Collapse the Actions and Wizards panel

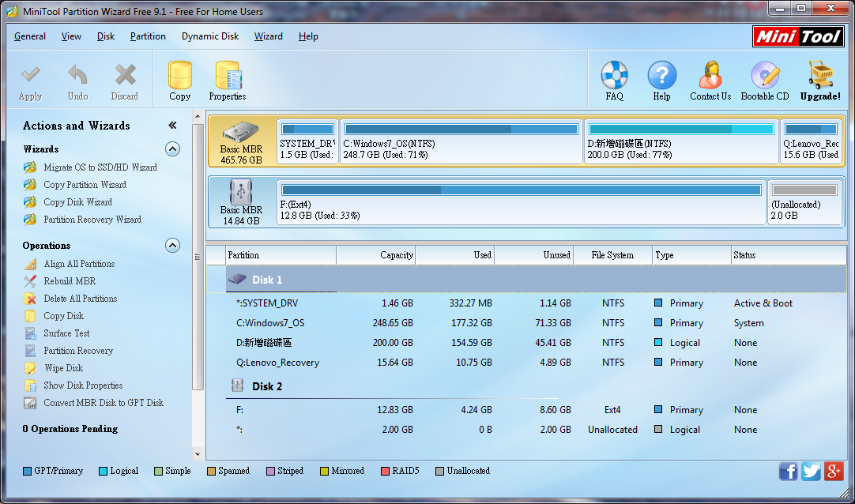coord(172,126)
